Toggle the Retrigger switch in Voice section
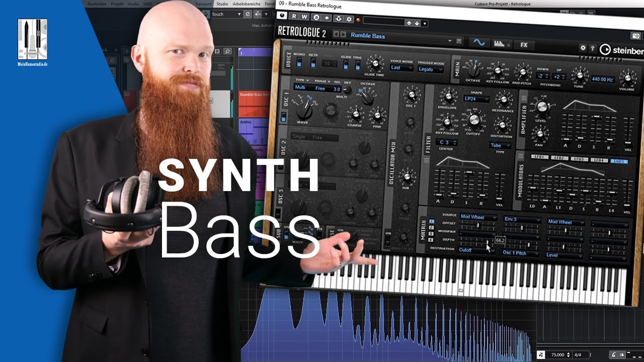Screen dimensions: 644x362 click(x=313, y=62)
